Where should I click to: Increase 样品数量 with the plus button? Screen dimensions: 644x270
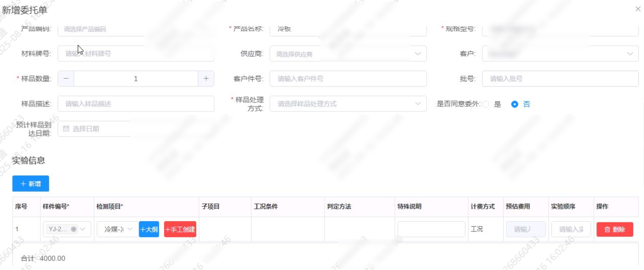point(206,79)
